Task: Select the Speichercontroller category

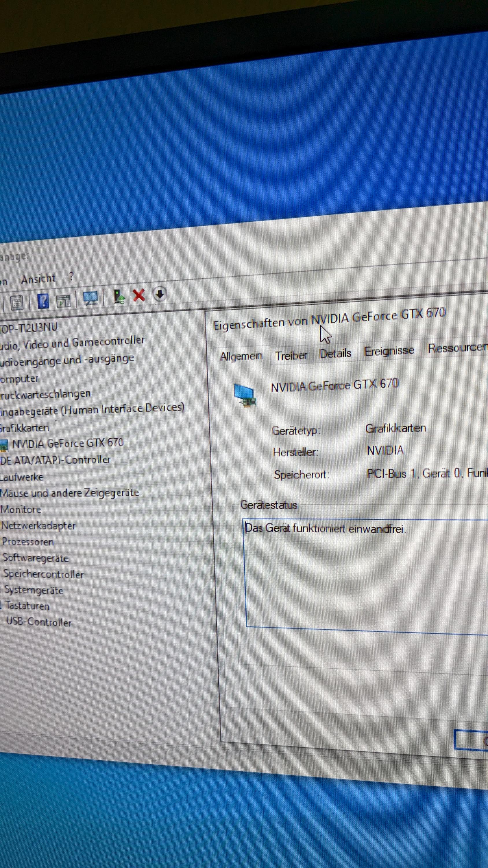Action: click(43, 574)
